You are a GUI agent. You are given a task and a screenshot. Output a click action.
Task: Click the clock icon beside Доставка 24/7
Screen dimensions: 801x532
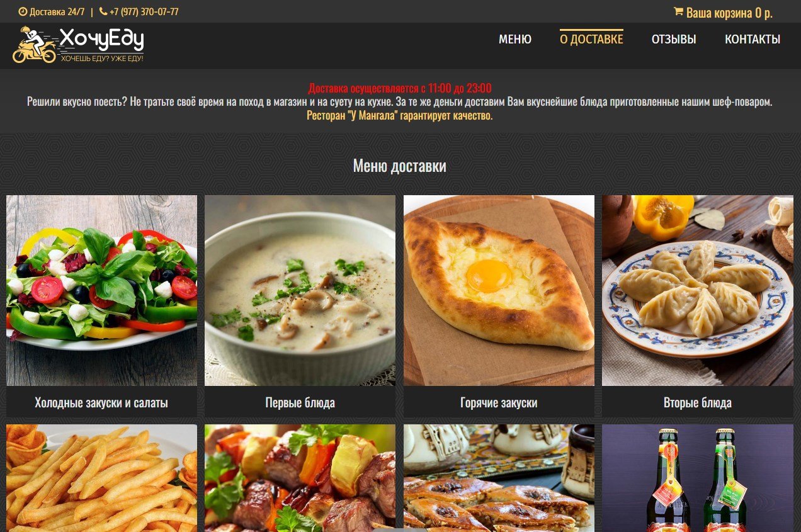click(x=23, y=11)
